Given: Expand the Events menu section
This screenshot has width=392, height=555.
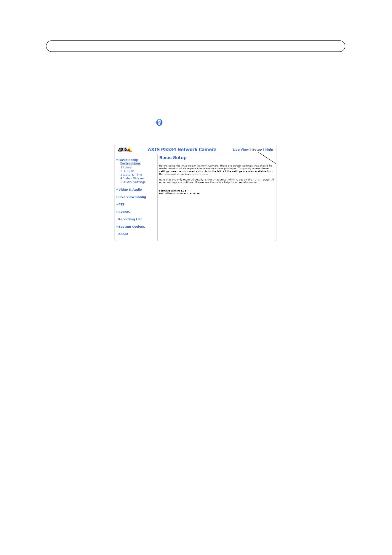Looking at the screenshot, I should [123, 212].
